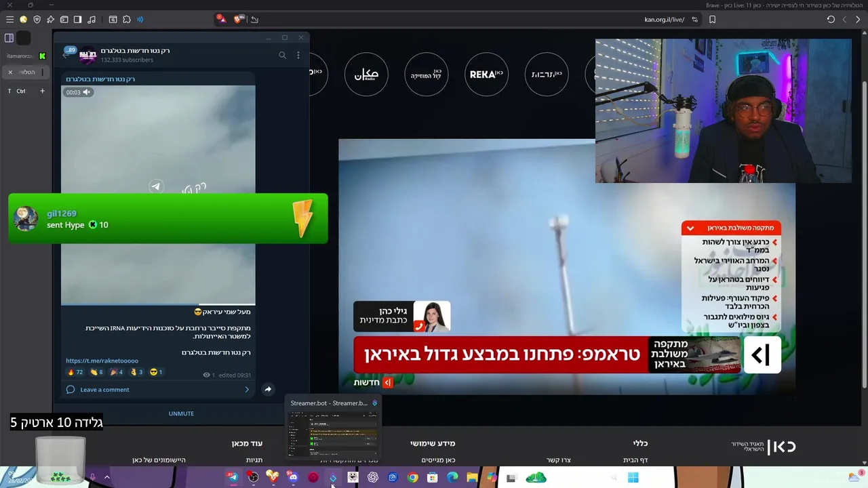
Task: Open the music note playlist icon
Action: 92,20
